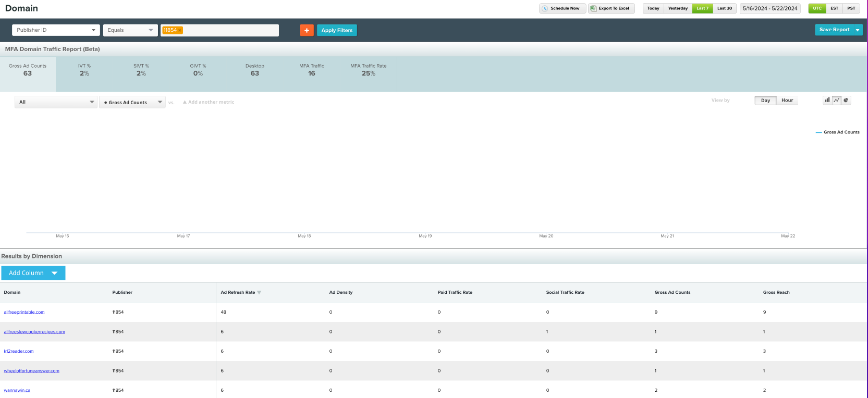The image size is (868, 398).
Task: Click the Schedule Now clock icon
Action: [x=545, y=8]
